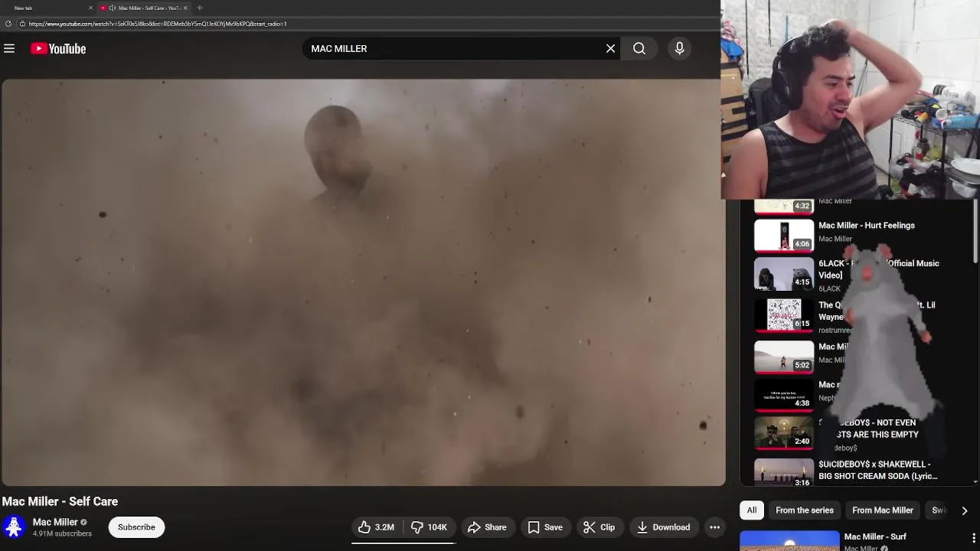
Task: Click the video player area
Action: (x=363, y=282)
